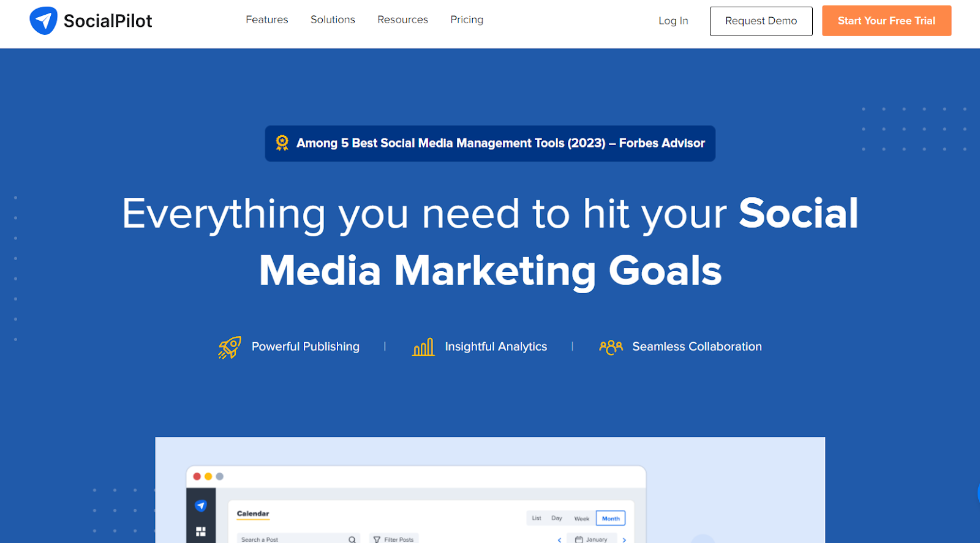Screen dimensions: 980x543
Task: Click the SocialPilot brand name text
Action: [108, 21]
